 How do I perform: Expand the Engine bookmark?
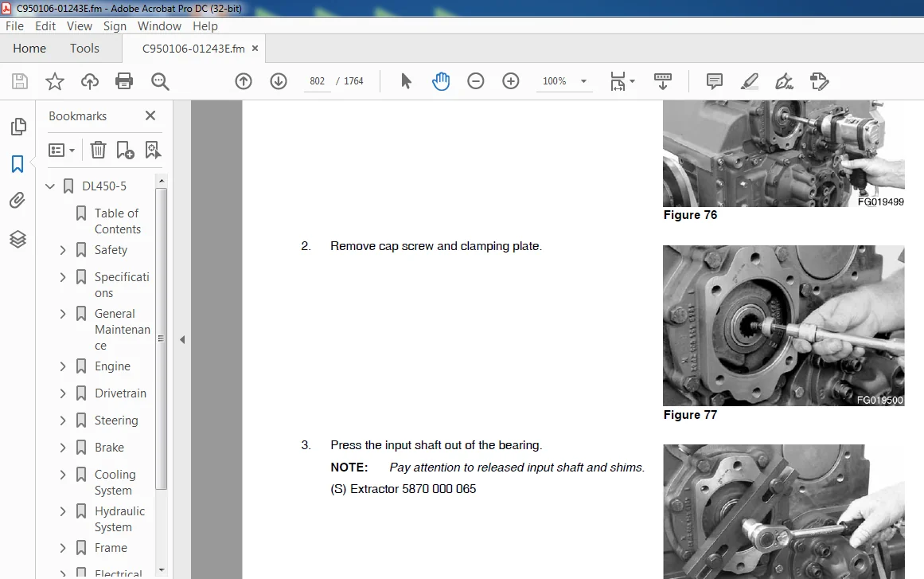(63, 366)
